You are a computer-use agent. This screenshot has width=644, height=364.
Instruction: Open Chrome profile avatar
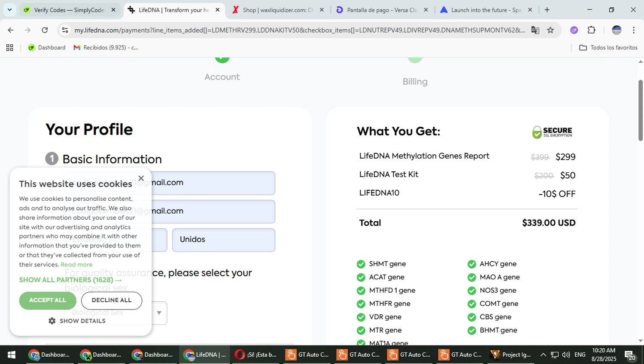click(617, 30)
